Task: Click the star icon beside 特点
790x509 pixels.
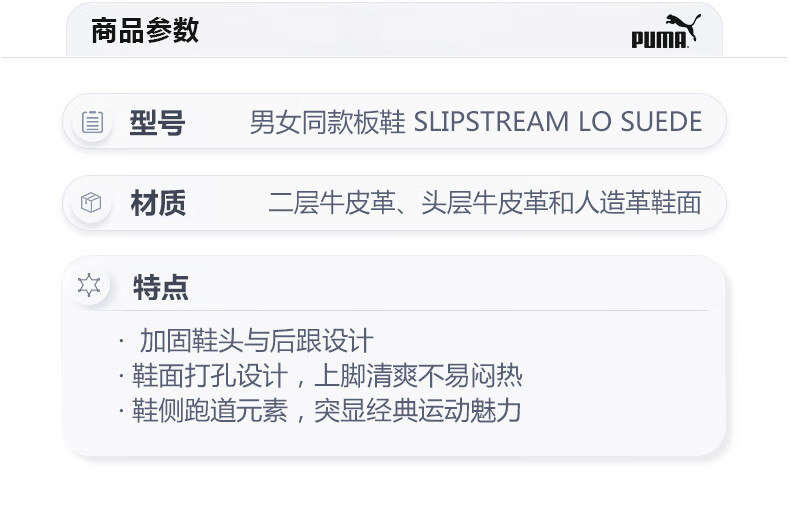Action: [x=90, y=286]
